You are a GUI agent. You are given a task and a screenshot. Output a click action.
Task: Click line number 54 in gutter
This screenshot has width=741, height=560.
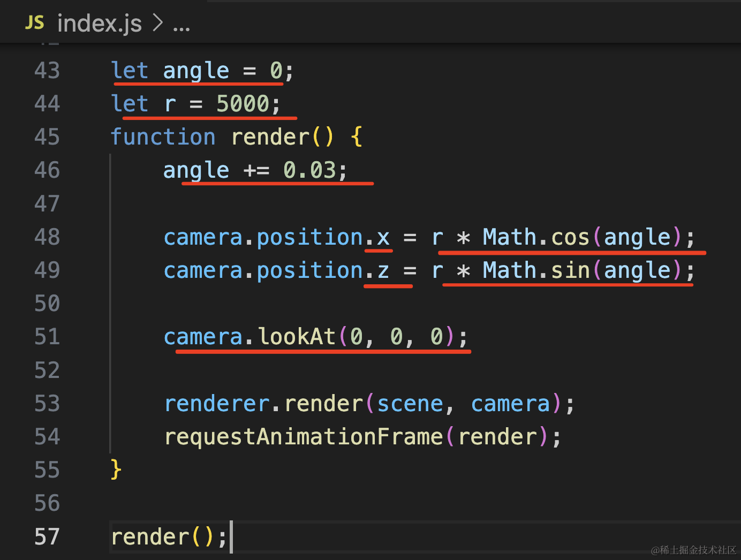click(47, 437)
